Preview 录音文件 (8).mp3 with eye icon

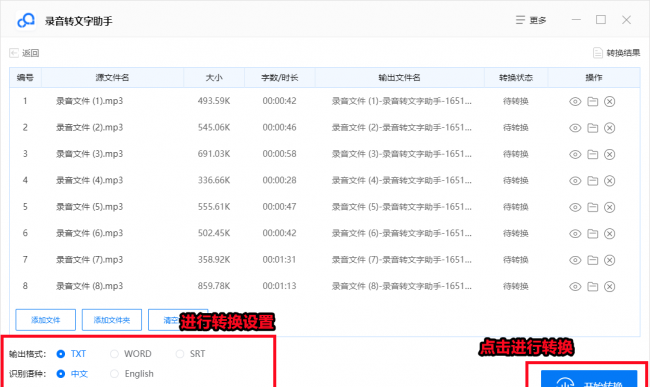point(575,287)
